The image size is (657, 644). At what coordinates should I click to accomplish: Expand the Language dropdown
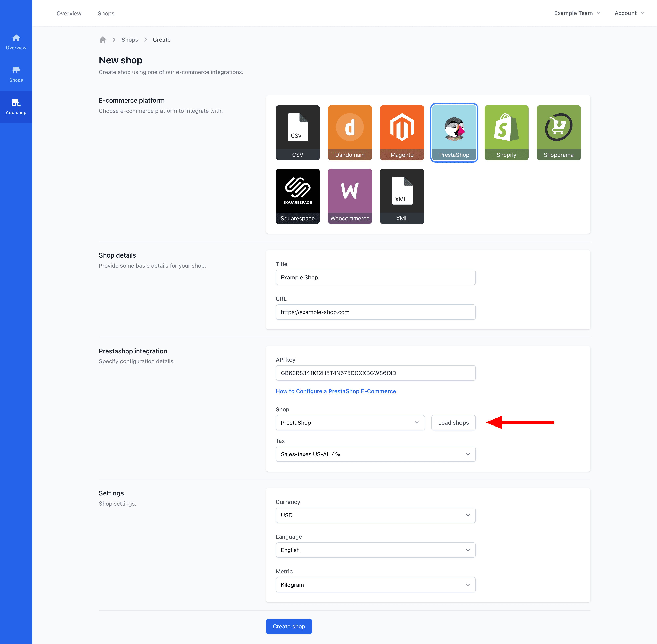tap(375, 550)
